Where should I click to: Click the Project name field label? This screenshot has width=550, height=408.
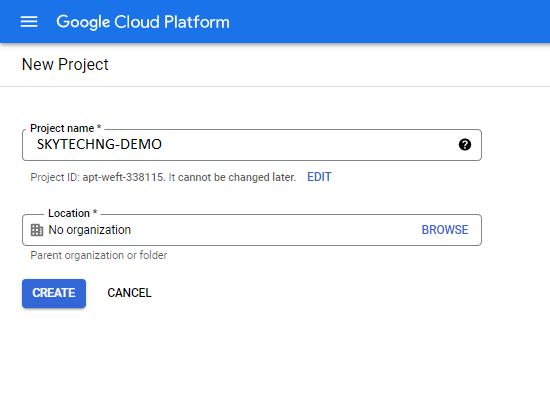pyautogui.click(x=66, y=128)
